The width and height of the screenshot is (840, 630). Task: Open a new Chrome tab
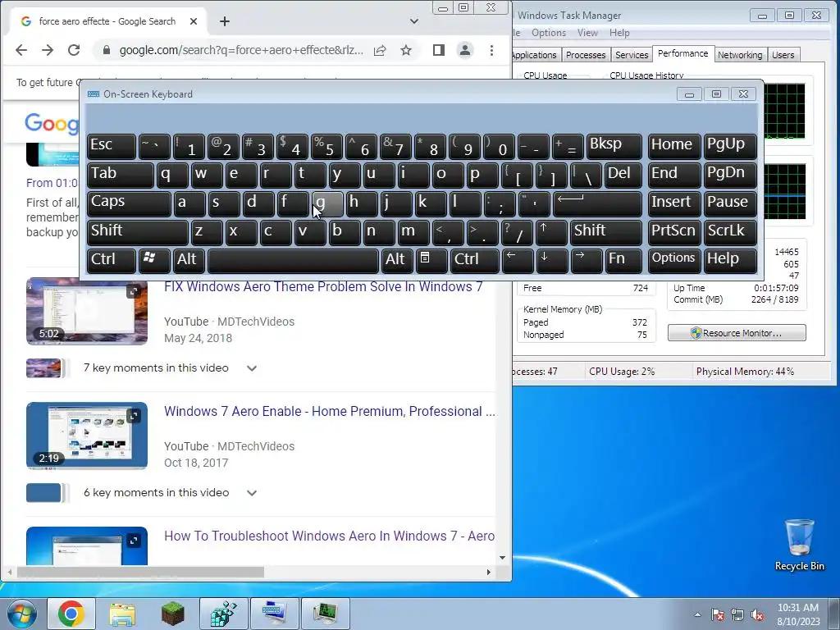click(x=225, y=21)
